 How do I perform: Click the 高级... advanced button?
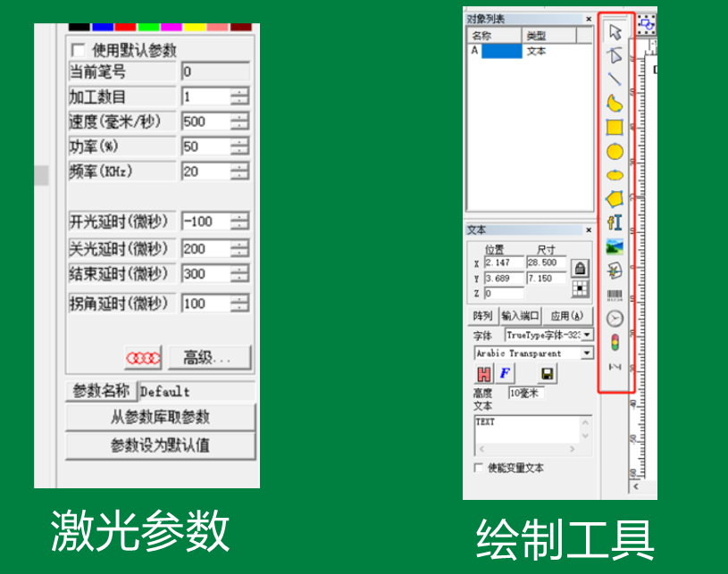coord(209,358)
